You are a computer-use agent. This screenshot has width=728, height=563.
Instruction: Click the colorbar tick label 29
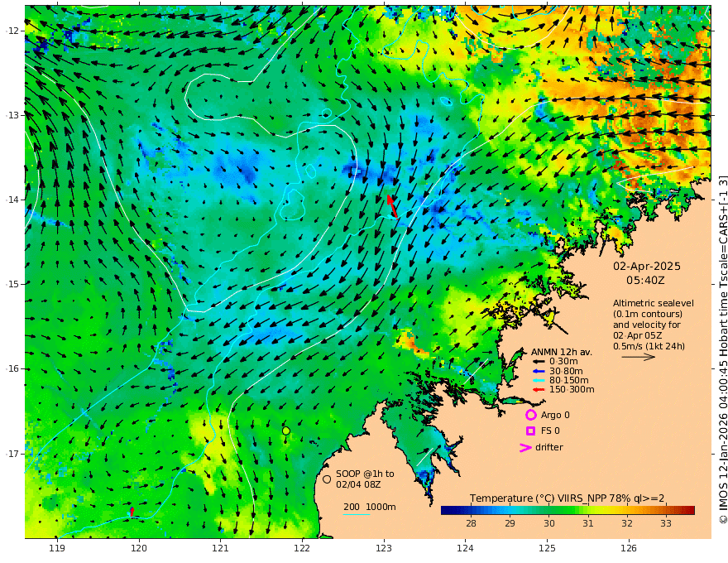[x=510, y=523]
